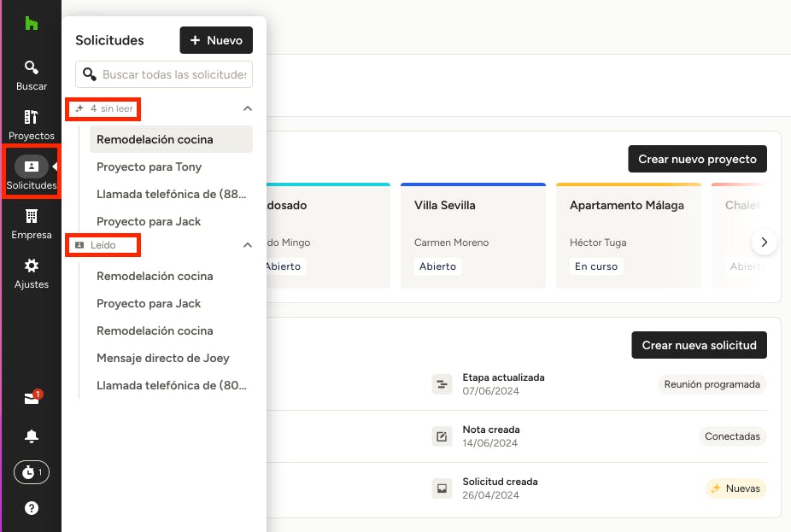Viewport: 791px width, 532px height.
Task: Open the help question mark icon
Action: [x=32, y=508]
